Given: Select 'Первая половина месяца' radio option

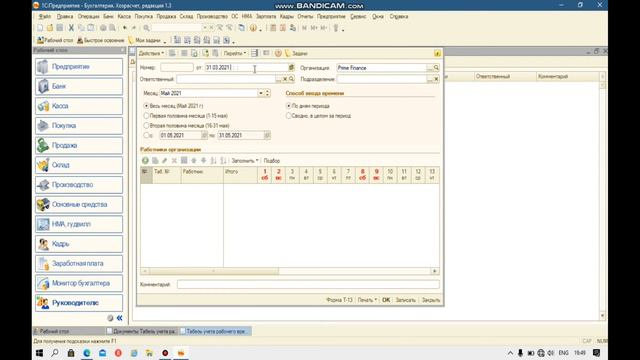Looking at the screenshot, I should (x=146, y=116).
